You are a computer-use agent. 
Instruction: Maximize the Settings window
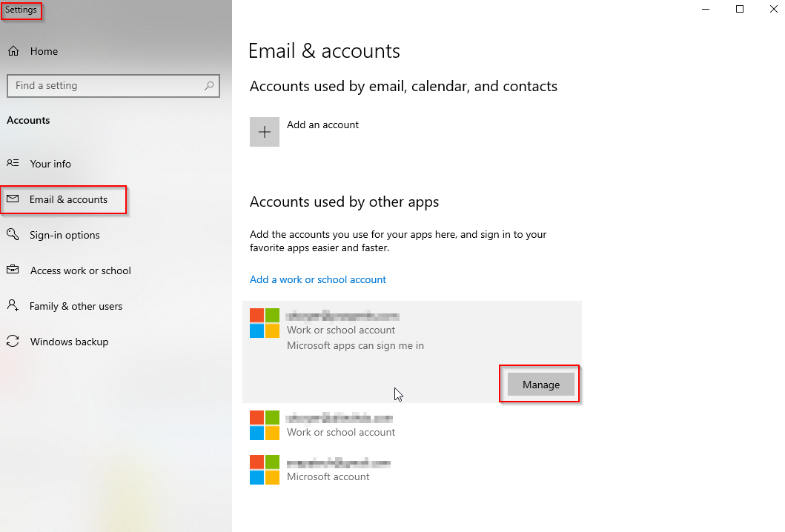[x=740, y=9]
